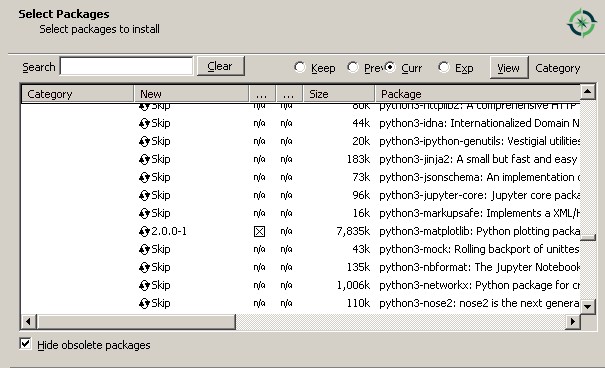Toggle Hide obsolete packages checkbox
Image resolution: width=605 pixels, height=368 pixels.
pyautogui.click(x=25, y=344)
